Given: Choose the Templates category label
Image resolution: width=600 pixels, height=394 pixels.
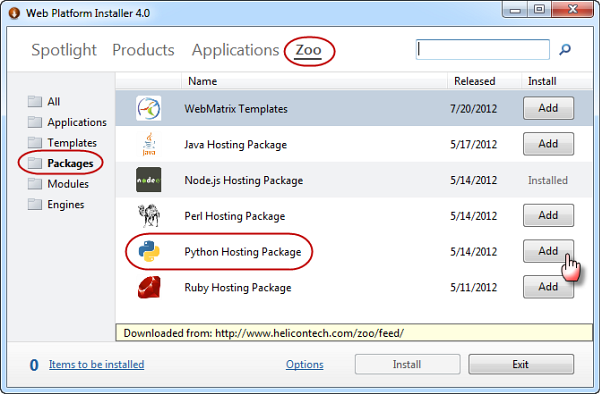Looking at the screenshot, I should [72, 143].
